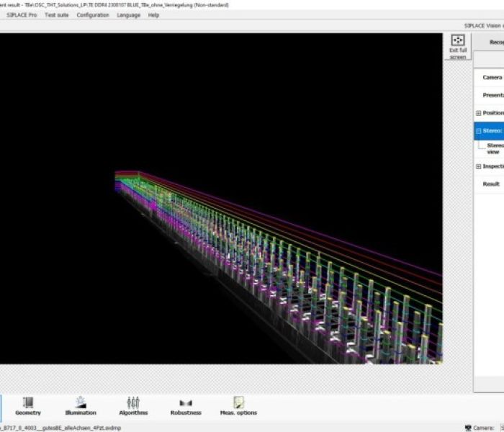This screenshot has width=504, height=432.
Task: Select the Stereo view sub-item
Action: coord(494,148)
